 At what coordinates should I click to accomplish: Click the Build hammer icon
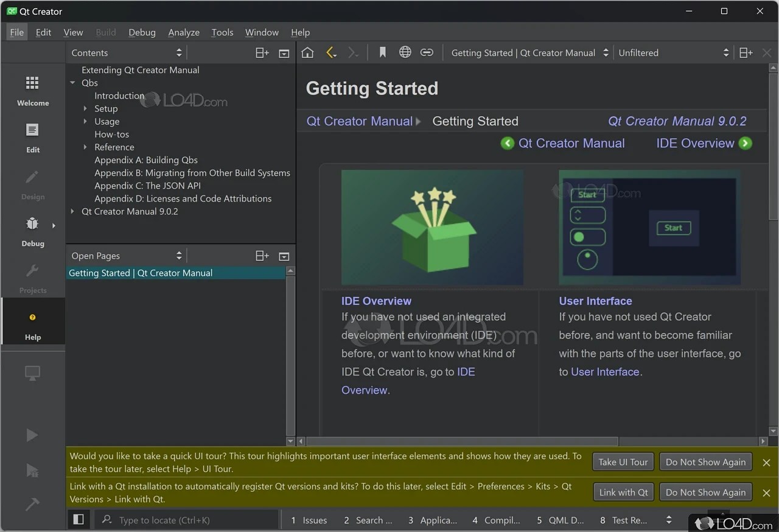(32, 504)
